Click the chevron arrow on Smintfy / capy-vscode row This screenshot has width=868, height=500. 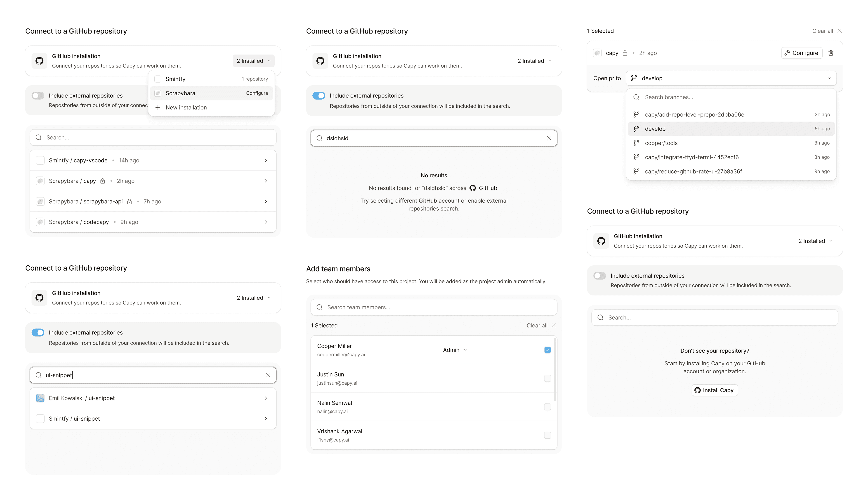[266, 160]
